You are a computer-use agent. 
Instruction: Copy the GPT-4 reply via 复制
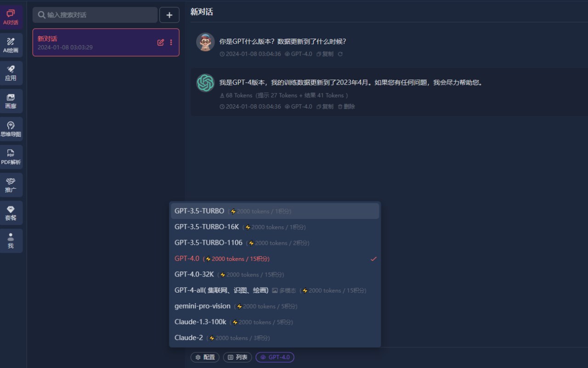tap(325, 107)
